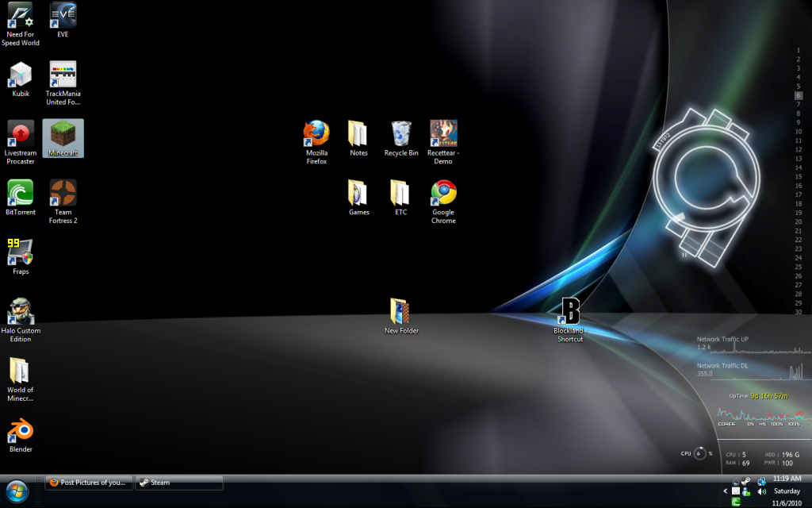
Task: Select the Blockland Shortcut icon
Action: [x=569, y=321]
